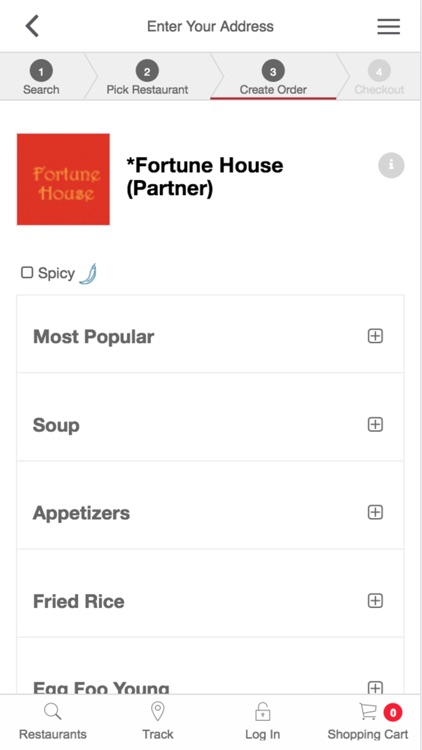This screenshot has height=750, width=422.
Task: Enable the Spicy checkbox
Action: pyautogui.click(x=27, y=273)
